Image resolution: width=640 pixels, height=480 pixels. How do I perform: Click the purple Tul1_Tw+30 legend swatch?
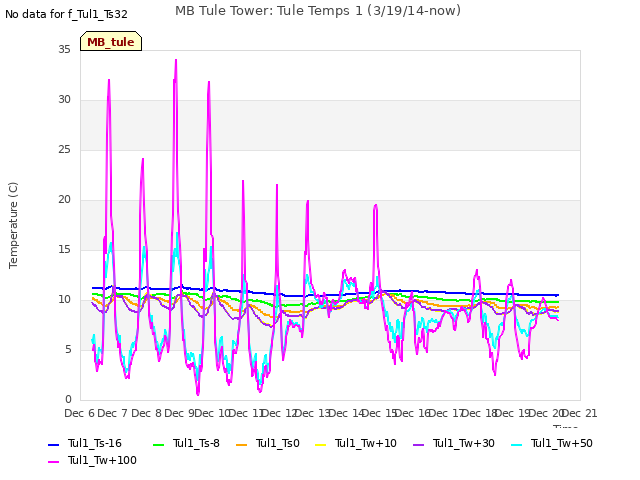(418, 444)
